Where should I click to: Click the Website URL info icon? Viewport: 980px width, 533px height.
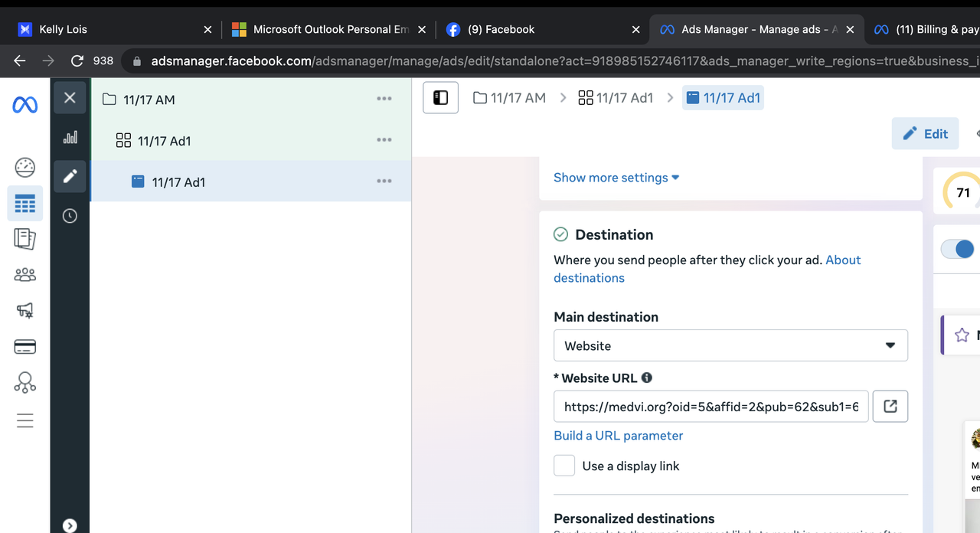coord(647,378)
